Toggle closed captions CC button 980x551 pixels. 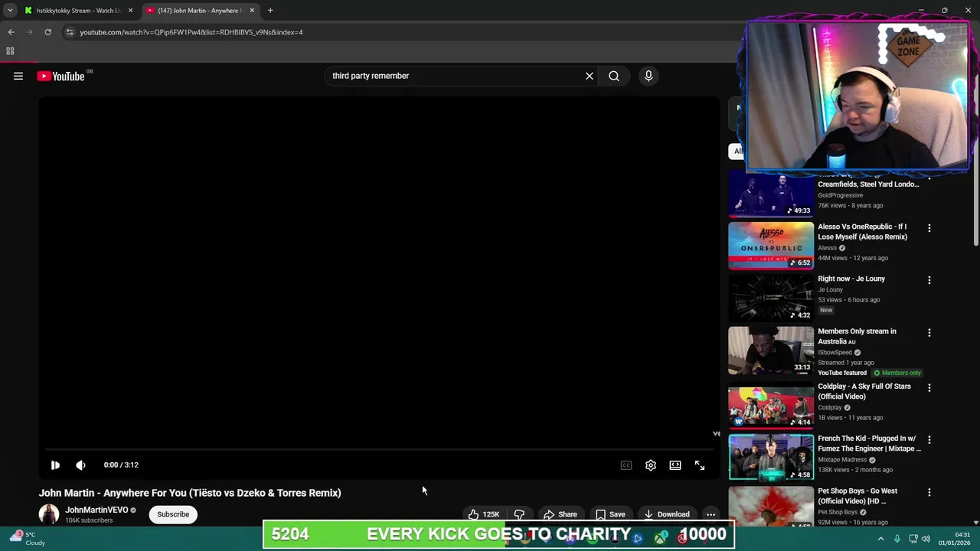pyautogui.click(x=626, y=465)
